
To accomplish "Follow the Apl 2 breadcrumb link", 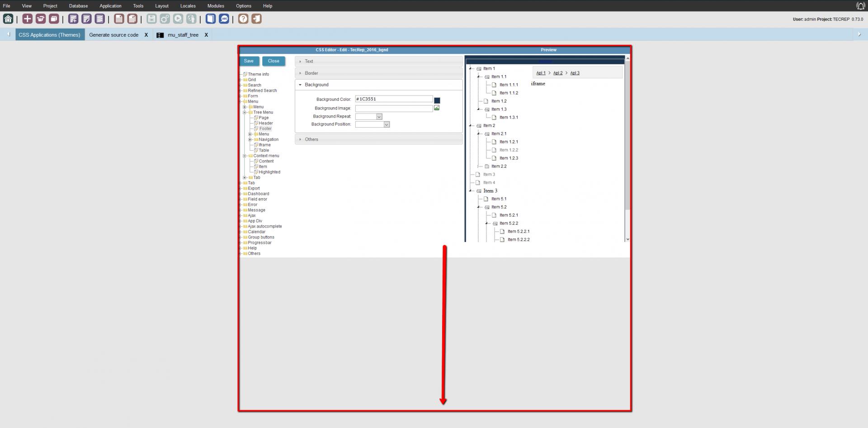I will pyautogui.click(x=558, y=73).
